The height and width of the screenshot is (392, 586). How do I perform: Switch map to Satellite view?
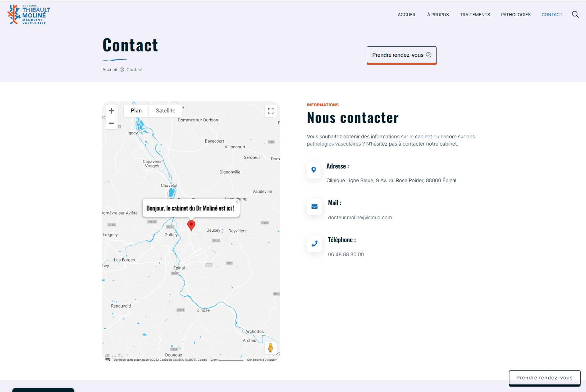165,111
